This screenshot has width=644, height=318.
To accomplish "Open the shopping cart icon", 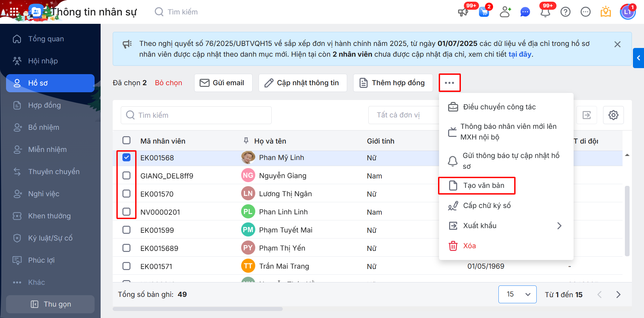I will tap(484, 12).
